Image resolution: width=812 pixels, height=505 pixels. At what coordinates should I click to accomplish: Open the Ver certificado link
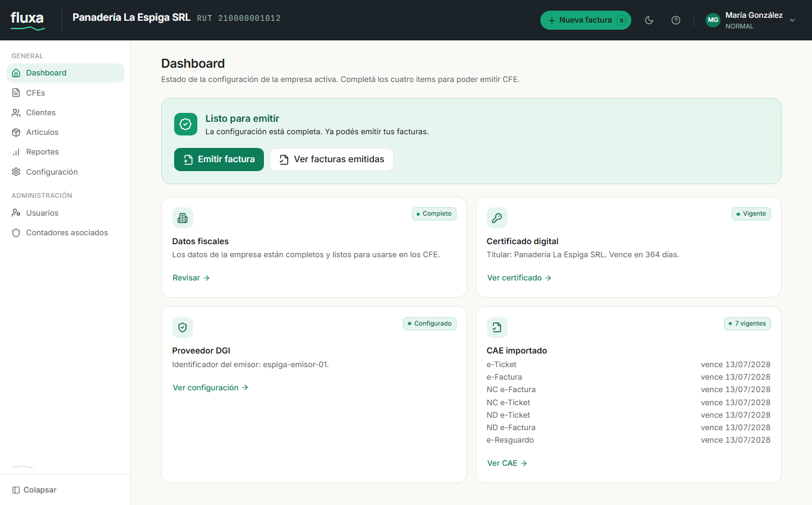[x=520, y=277]
